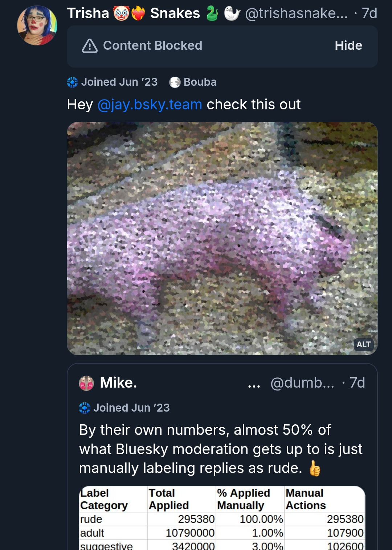Click the Content Blocked warning triangle icon
This screenshot has width=392, height=550.
90,46
